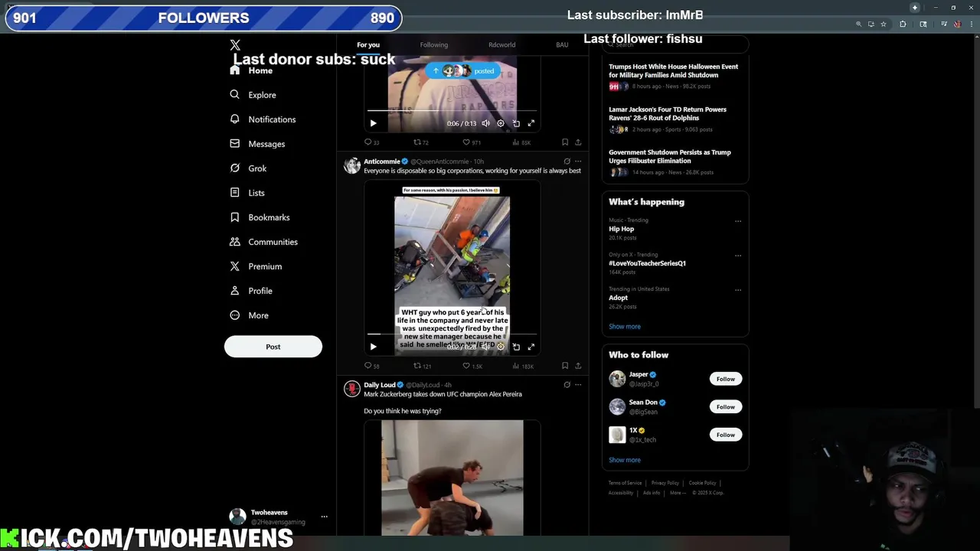Screen dimensions: 980x551
Task: Open Mark Zuckerberg takedown video
Action: pyautogui.click(x=452, y=478)
